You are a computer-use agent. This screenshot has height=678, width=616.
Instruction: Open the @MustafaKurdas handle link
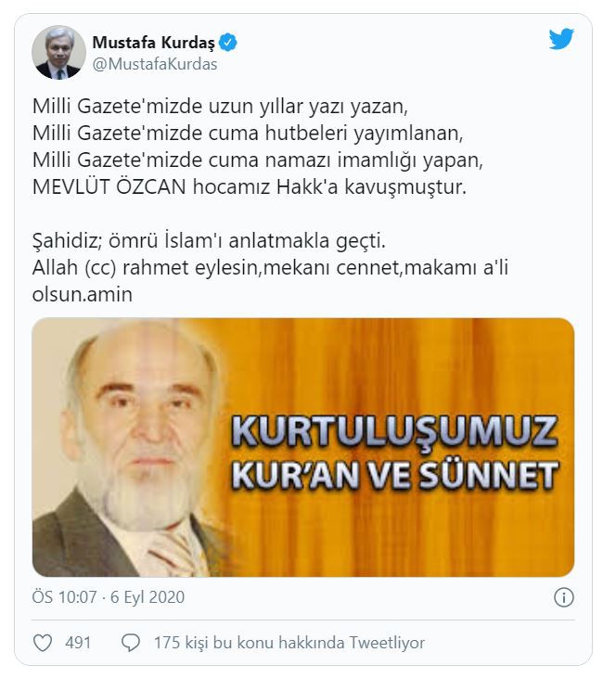pyautogui.click(x=155, y=64)
